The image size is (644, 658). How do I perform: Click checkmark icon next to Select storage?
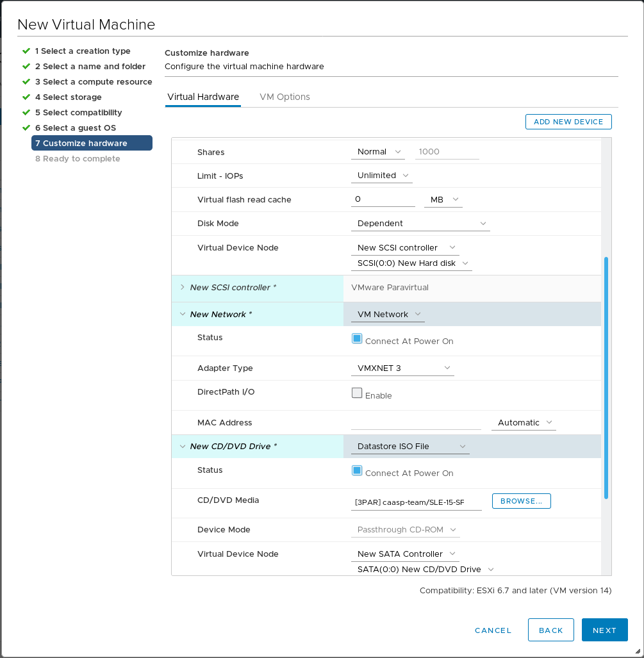(x=26, y=97)
